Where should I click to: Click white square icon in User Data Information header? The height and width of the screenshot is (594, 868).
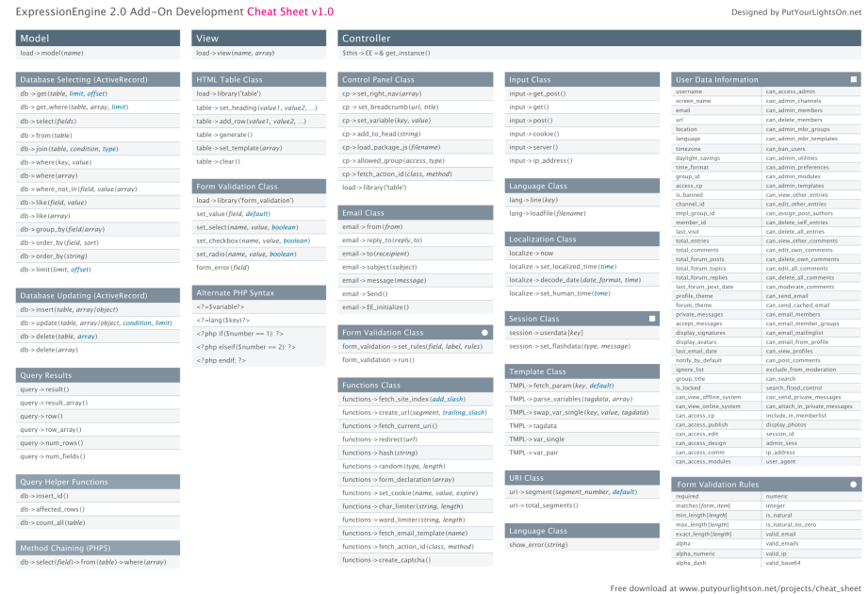coord(853,80)
